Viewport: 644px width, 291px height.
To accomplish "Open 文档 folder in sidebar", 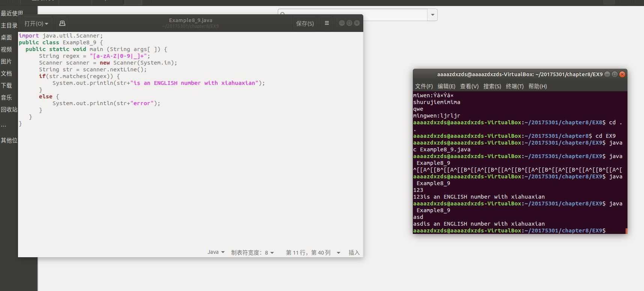I will (x=6, y=74).
